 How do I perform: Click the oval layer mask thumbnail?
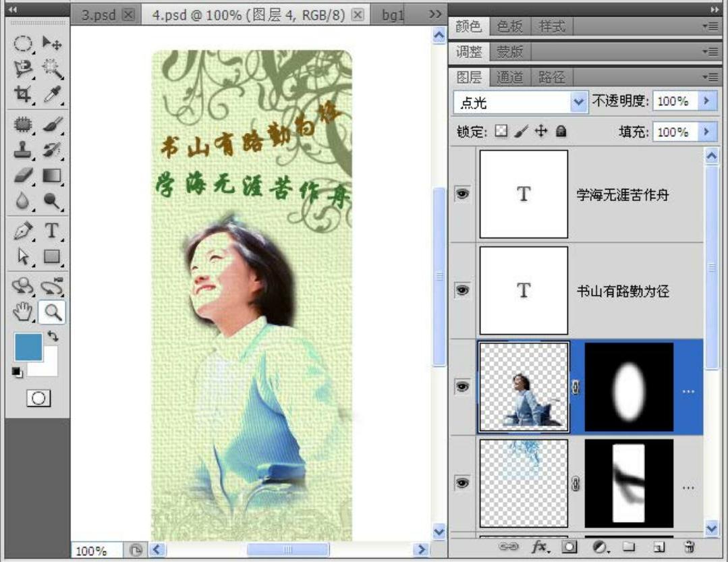[629, 387]
